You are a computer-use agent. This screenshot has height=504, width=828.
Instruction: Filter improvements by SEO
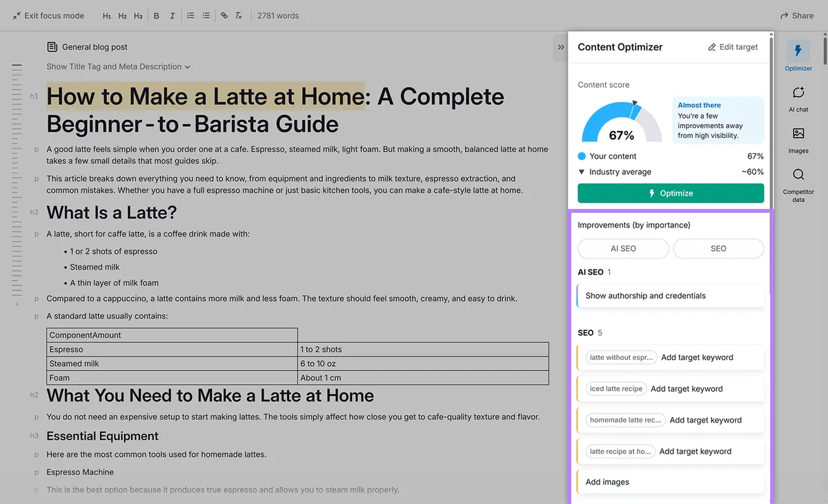(718, 248)
